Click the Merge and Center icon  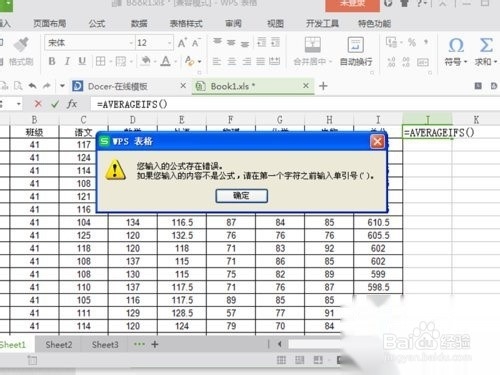(312, 45)
